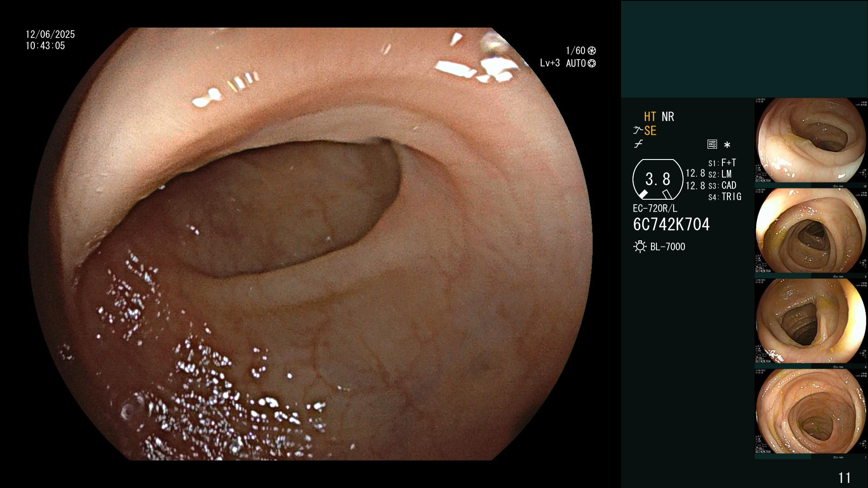The image size is (868, 488).
Task: Select the HT indicator
Action: 650,117
